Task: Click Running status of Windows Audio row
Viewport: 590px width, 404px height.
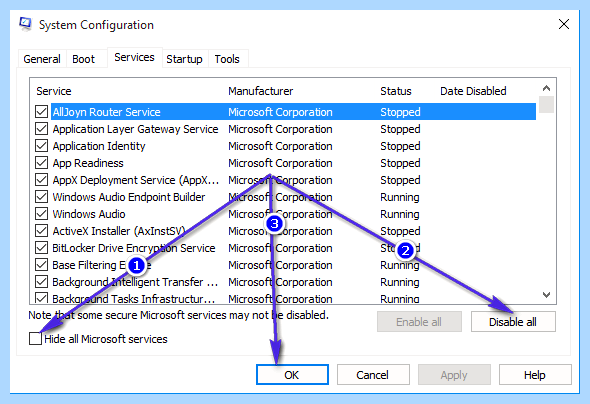Action: (400, 214)
